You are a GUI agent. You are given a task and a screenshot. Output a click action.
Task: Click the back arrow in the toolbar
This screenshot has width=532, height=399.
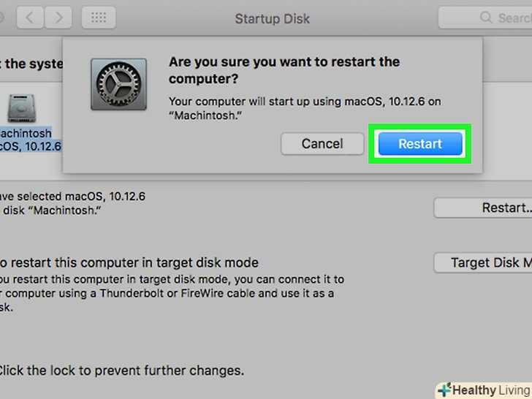(x=30, y=18)
